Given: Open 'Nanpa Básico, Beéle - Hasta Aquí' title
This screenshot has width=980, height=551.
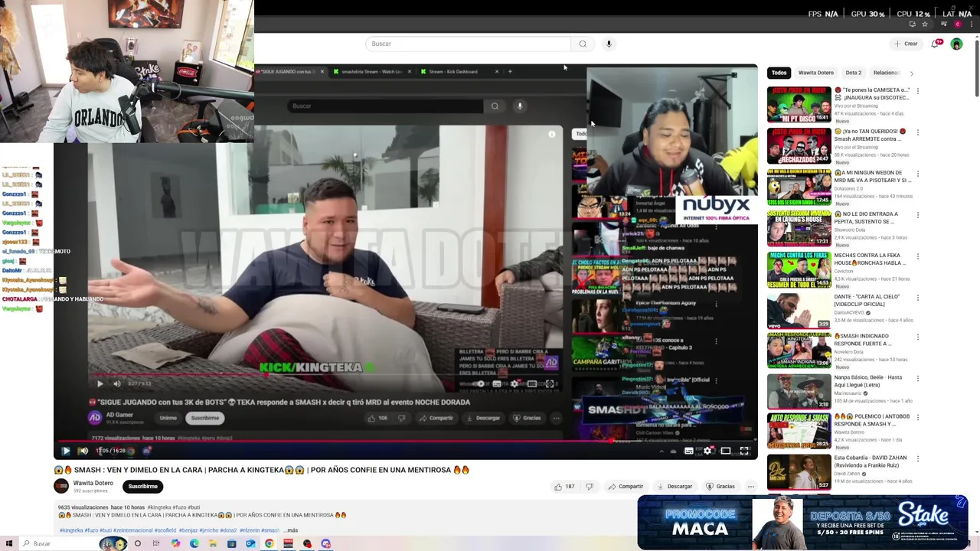Looking at the screenshot, I should 868,381.
